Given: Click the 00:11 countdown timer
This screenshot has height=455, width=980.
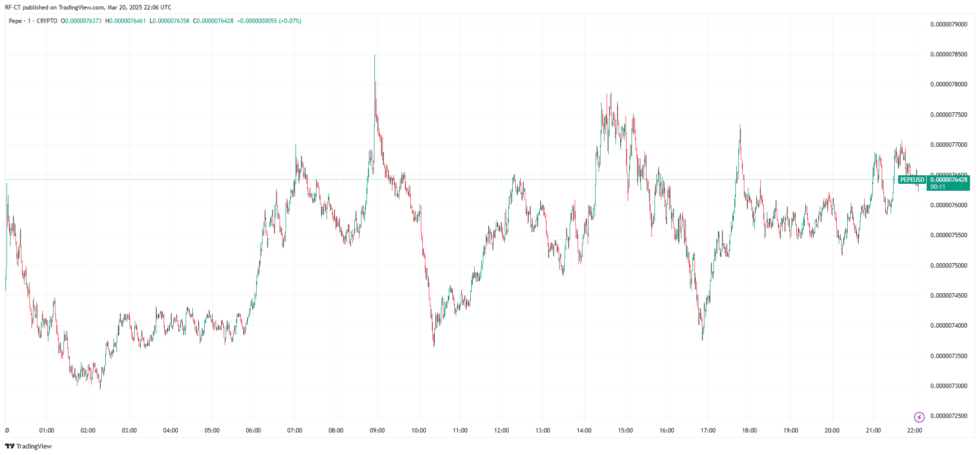Looking at the screenshot, I should point(938,187).
